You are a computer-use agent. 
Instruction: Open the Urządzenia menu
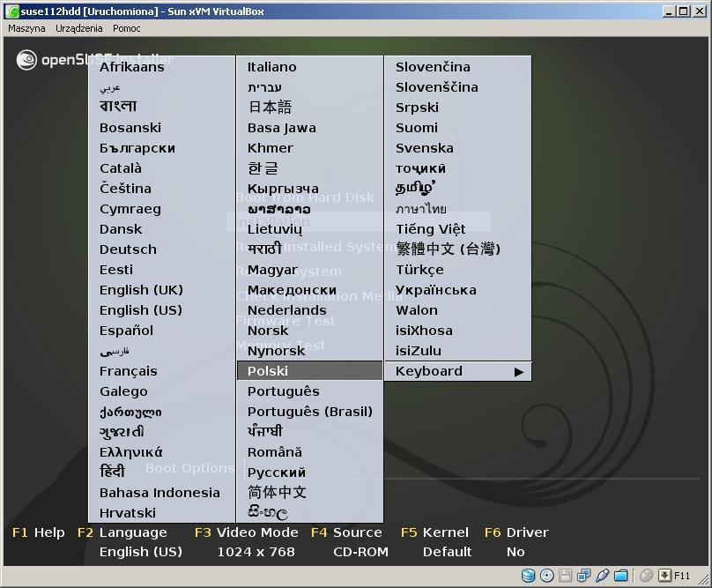[79, 28]
